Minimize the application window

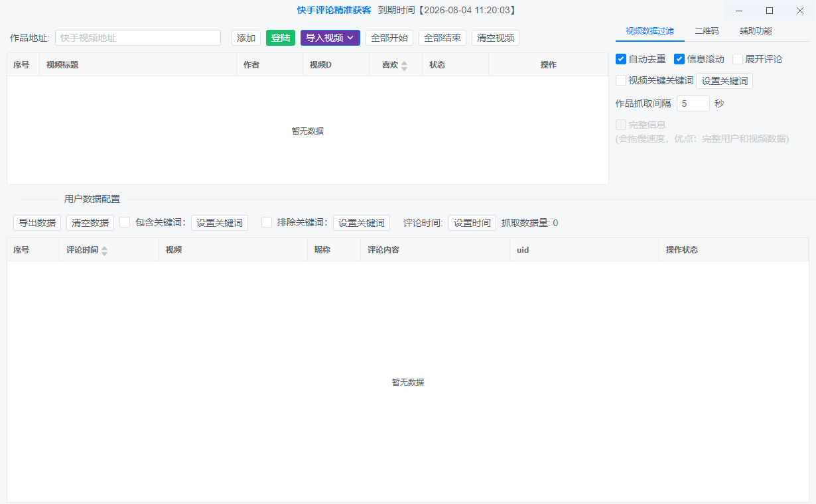[x=740, y=10]
